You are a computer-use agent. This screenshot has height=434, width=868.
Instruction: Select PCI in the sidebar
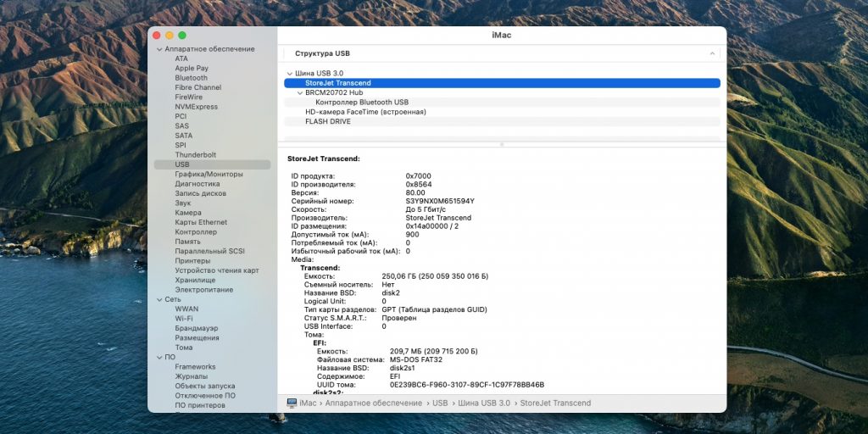[x=181, y=116]
